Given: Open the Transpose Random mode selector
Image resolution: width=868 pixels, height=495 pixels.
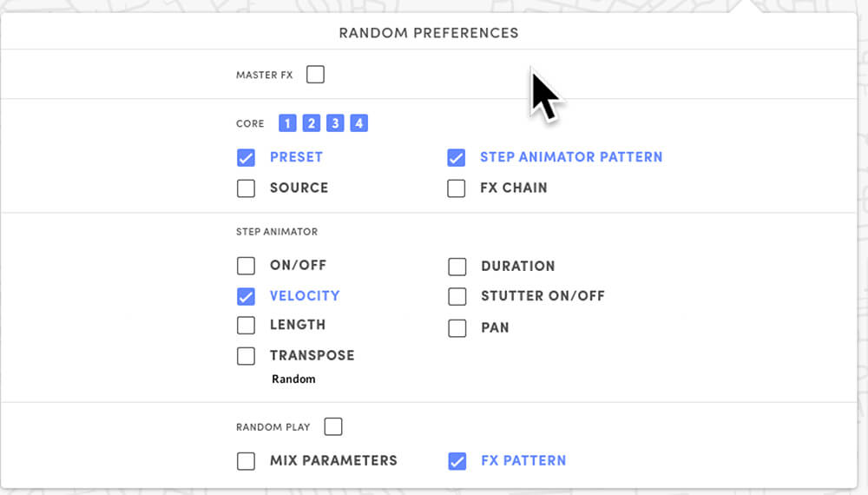Looking at the screenshot, I should [293, 379].
